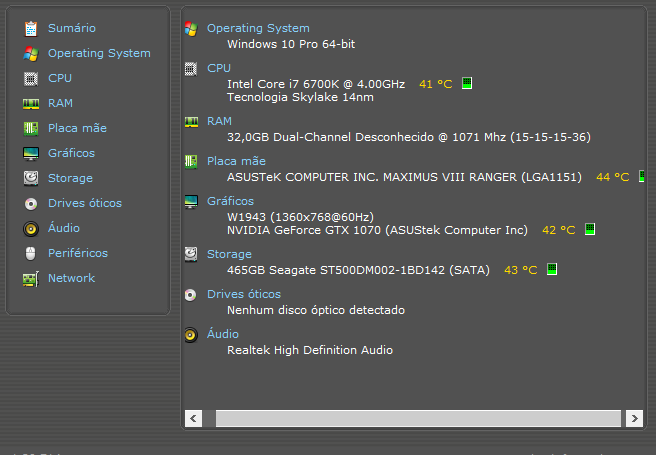This screenshot has width=657, height=455.
Task: Open Áudio section in sidebar
Action: (x=64, y=228)
